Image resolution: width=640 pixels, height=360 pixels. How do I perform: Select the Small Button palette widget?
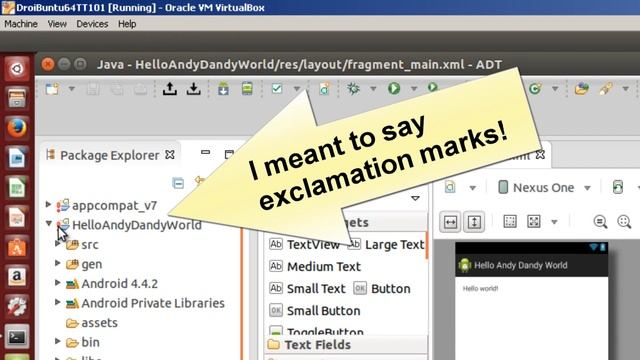click(x=315, y=311)
